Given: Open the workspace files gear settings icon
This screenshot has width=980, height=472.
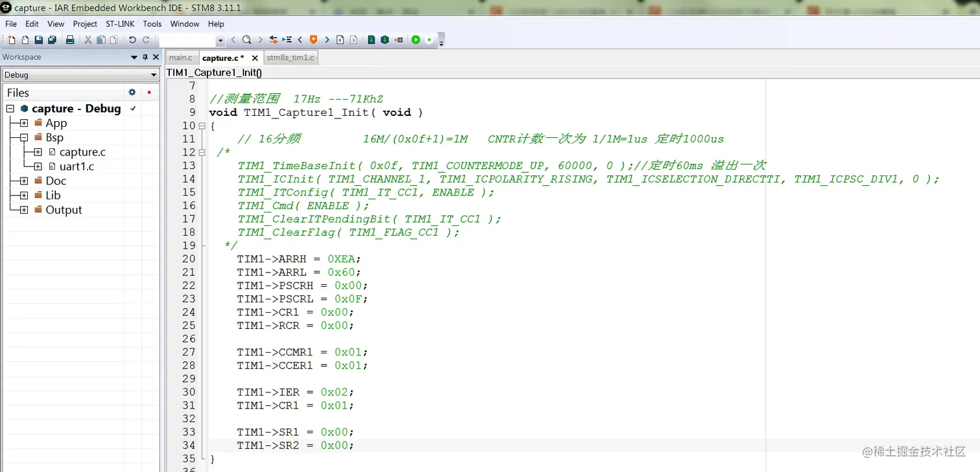Looking at the screenshot, I should click(132, 93).
